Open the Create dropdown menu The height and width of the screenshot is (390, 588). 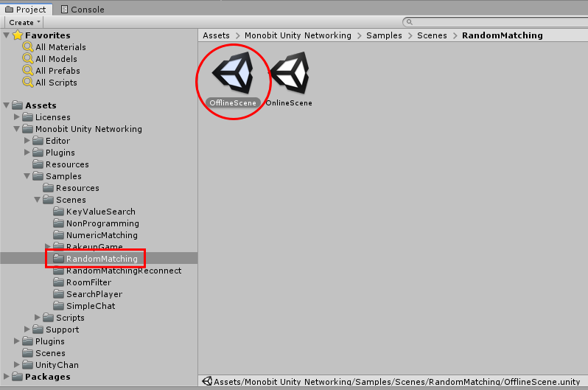pyautogui.click(x=24, y=23)
